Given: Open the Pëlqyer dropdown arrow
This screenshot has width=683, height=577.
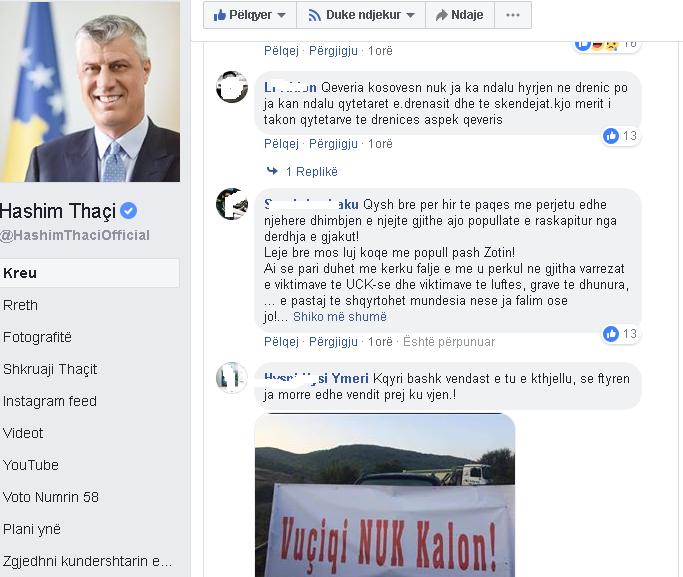Looking at the screenshot, I should pyautogui.click(x=282, y=15).
